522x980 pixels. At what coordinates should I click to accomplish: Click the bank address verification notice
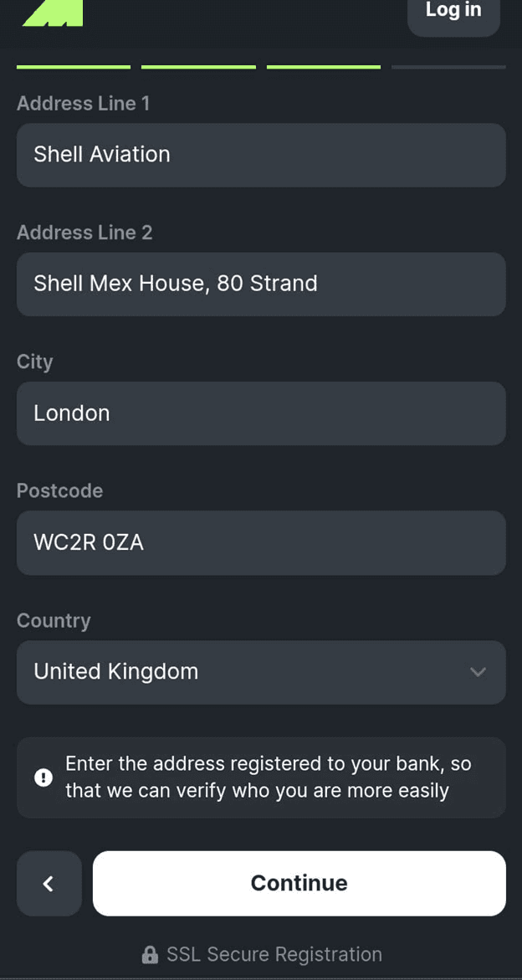click(268, 777)
